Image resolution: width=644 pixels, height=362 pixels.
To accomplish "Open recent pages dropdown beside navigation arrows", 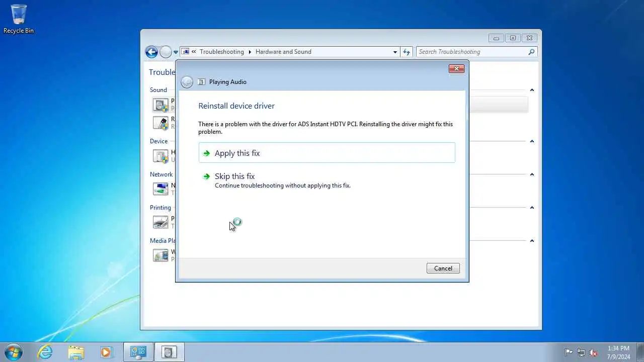I will (176, 52).
